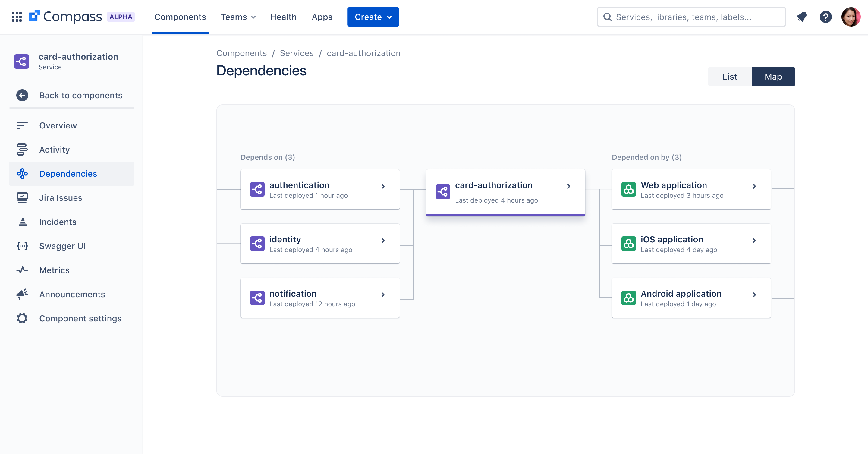
Task: Click the Component settings gear icon
Action: click(x=22, y=318)
